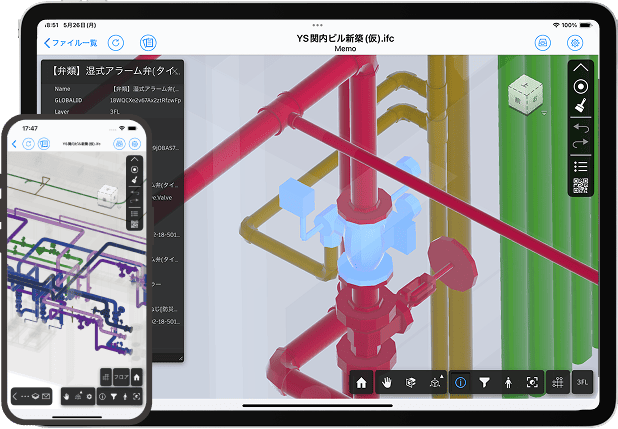Toggle the walkthrough person mode
This screenshot has height=429, width=618.
(508, 382)
